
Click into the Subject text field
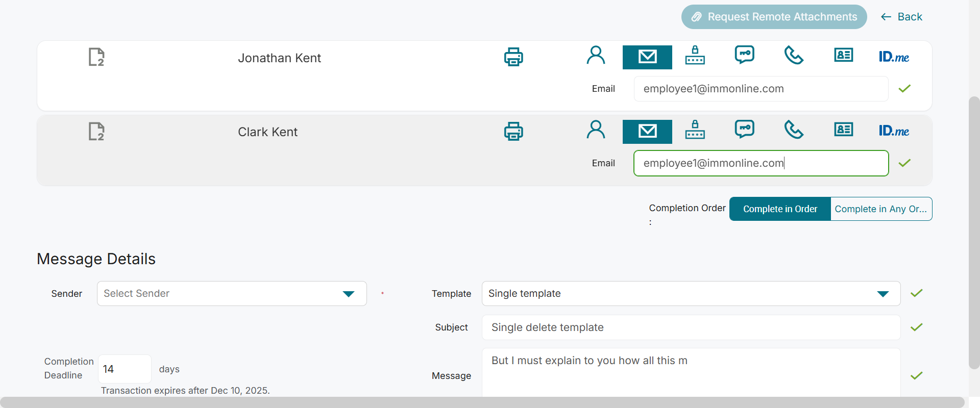coord(691,327)
